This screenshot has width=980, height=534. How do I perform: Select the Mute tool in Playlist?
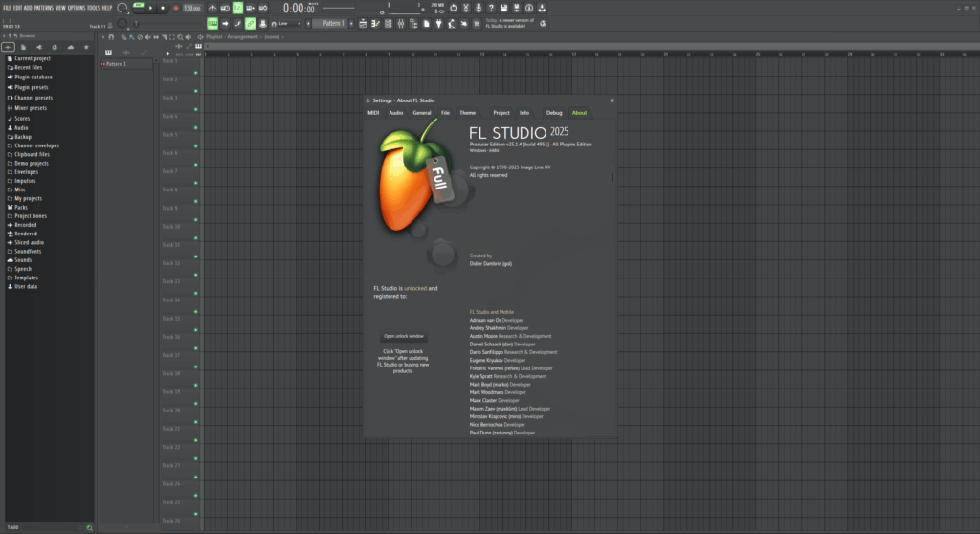[147, 37]
